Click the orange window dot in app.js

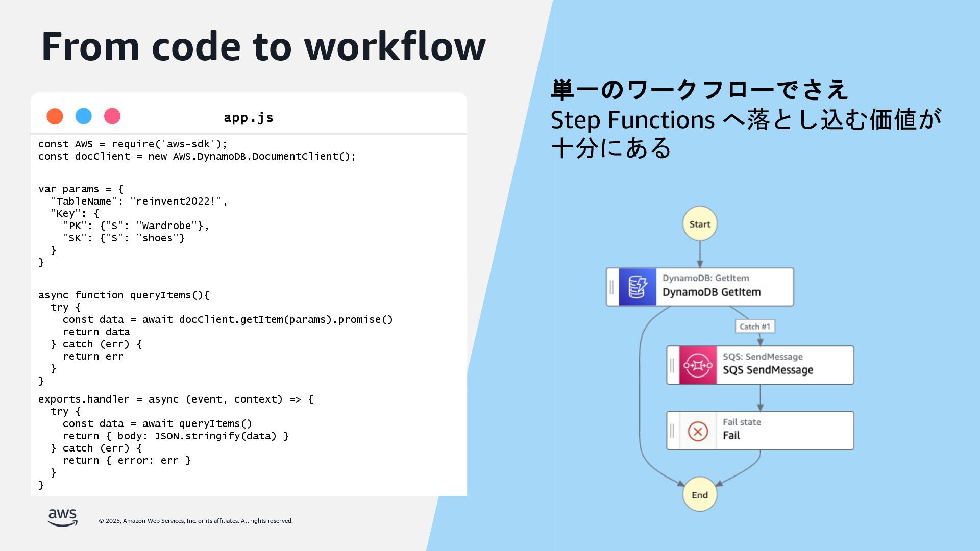click(x=55, y=116)
